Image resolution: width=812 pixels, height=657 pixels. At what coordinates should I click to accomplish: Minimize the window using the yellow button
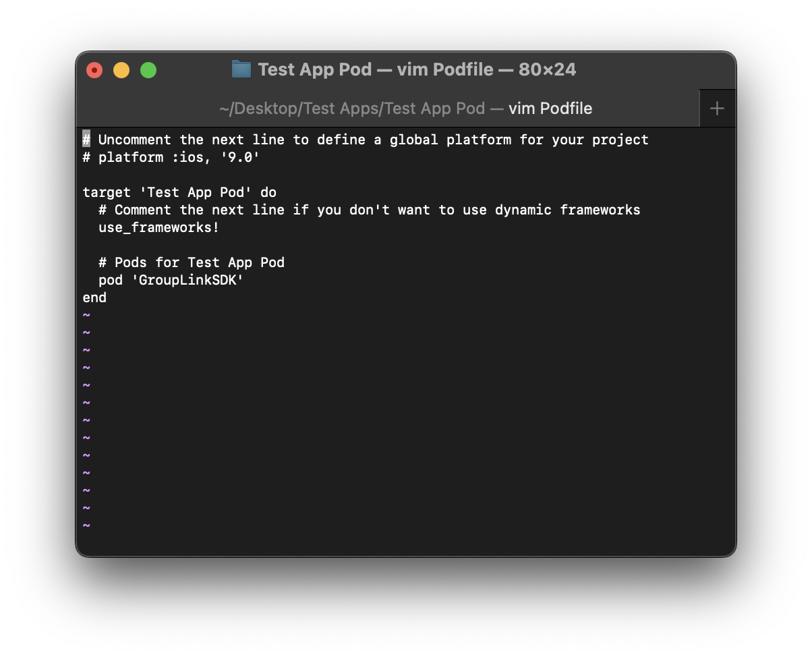click(x=121, y=70)
